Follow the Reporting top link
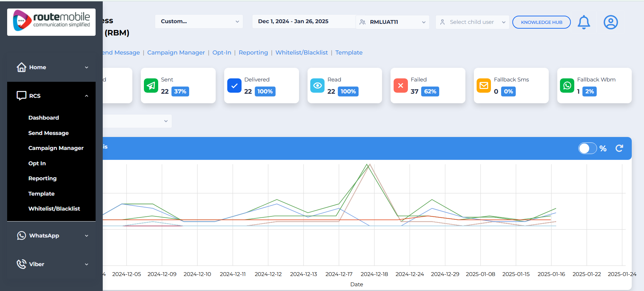Screen dimensions: 644x291 click(x=253, y=52)
